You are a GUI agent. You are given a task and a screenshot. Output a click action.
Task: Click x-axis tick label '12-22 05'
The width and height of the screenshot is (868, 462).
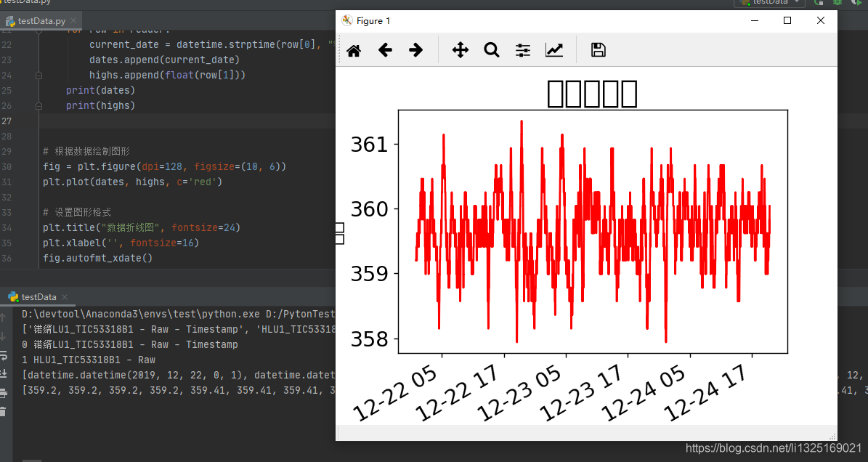[x=396, y=392]
